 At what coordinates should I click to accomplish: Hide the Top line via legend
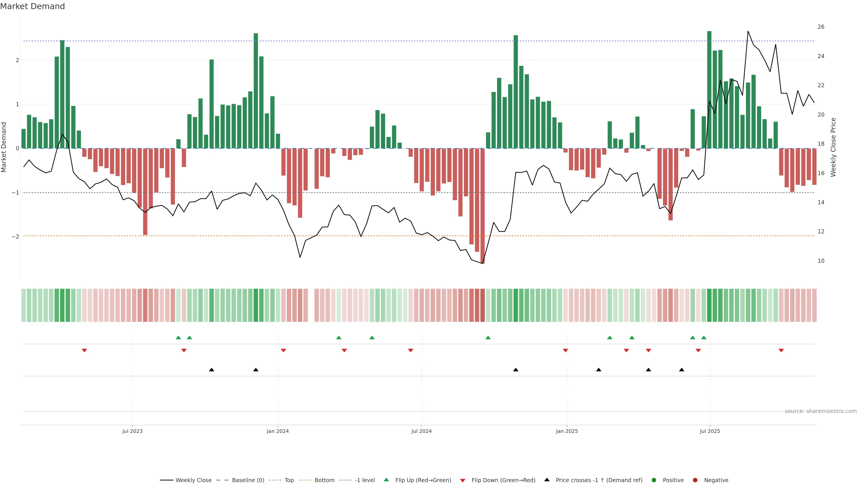pyautogui.click(x=289, y=480)
